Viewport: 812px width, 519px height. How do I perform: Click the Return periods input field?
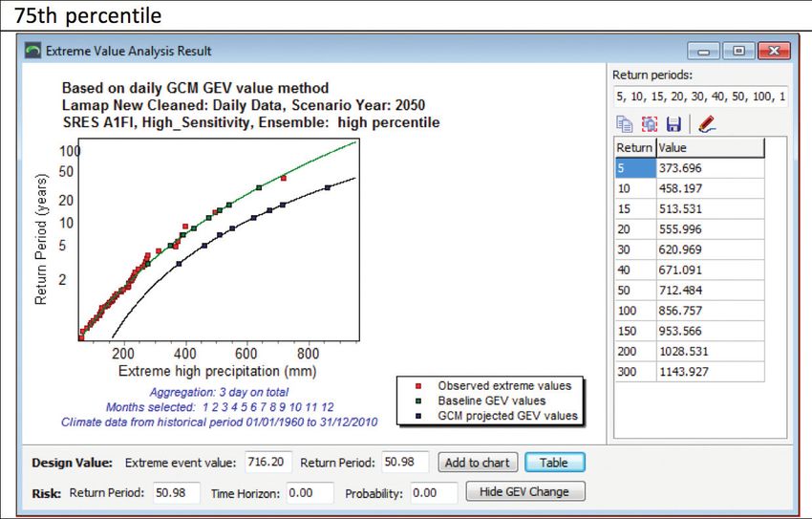700,97
